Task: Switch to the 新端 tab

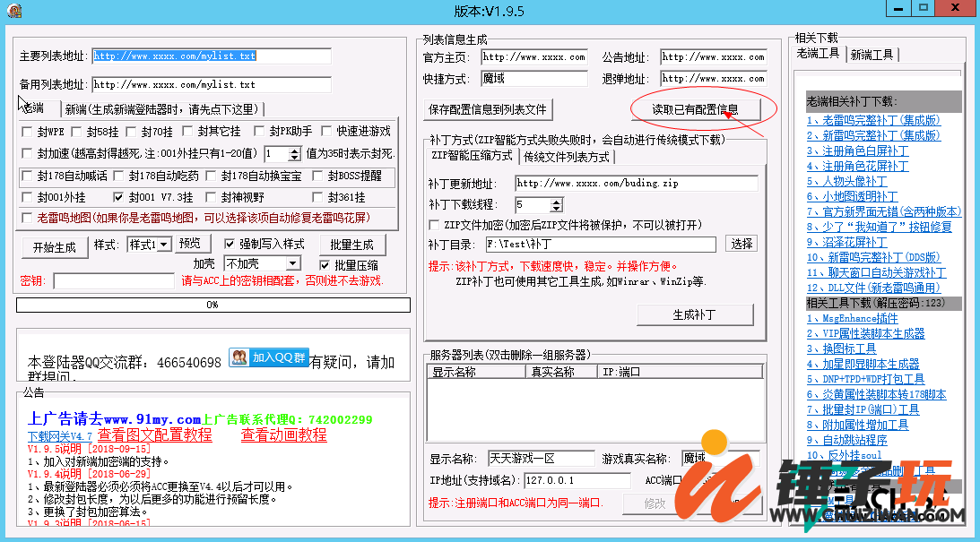Action: pyautogui.click(x=161, y=109)
